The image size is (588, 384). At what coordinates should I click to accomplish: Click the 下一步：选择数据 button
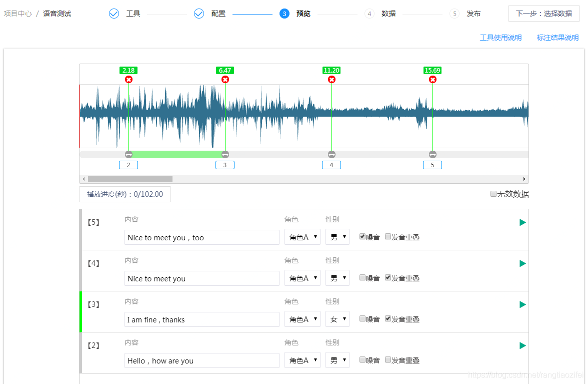click(x=543, y=14)
